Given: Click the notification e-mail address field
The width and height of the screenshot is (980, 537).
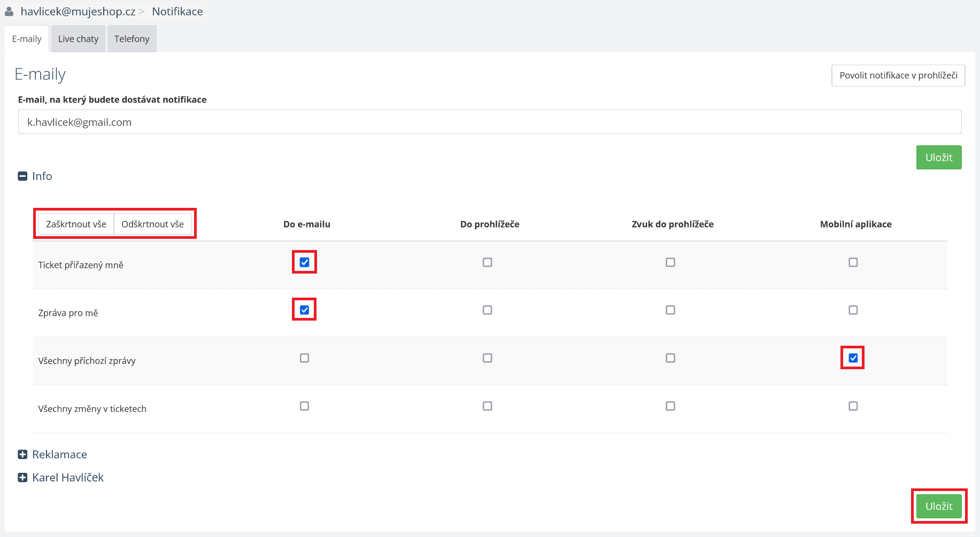Looking at the screenshot, I should 490,122.
